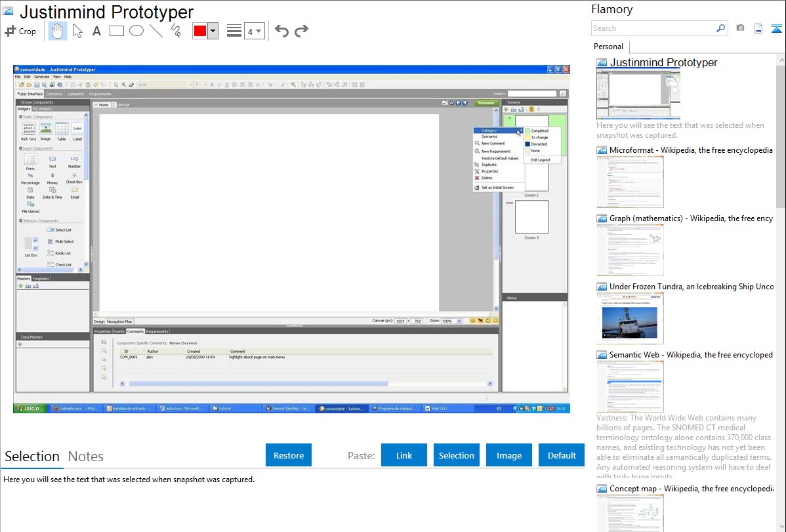The image size is (786, 532).
Task: Switch to the Personal tab
Action: click(x=609, y=47)
